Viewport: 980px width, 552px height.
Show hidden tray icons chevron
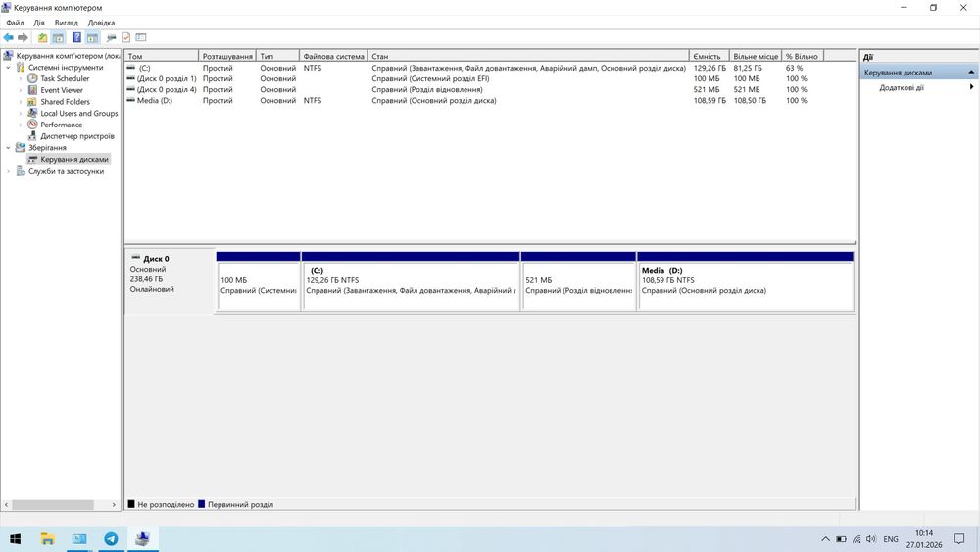825,539
